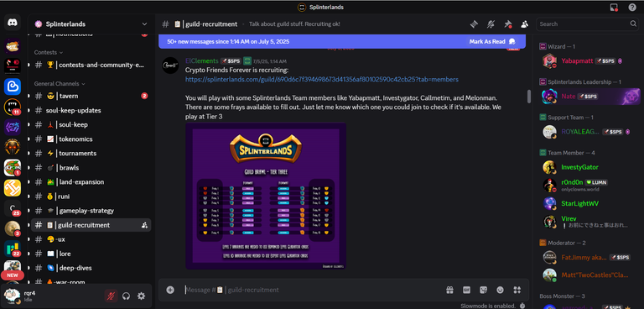Open User Settings gear icon
Screen dimensions: 644x309
(141, 296)
